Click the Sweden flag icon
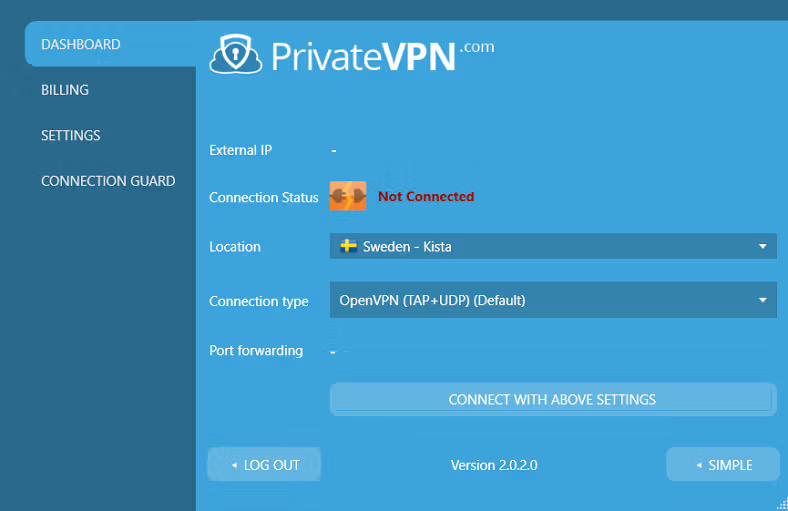The width and height of the screenshot is (788, 511). click(349, 246)
